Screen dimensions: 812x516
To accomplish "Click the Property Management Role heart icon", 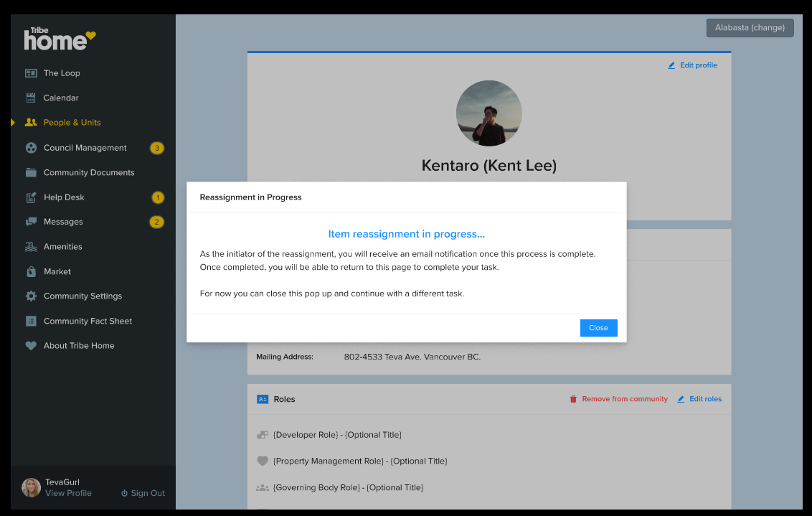I will point(263,461).
